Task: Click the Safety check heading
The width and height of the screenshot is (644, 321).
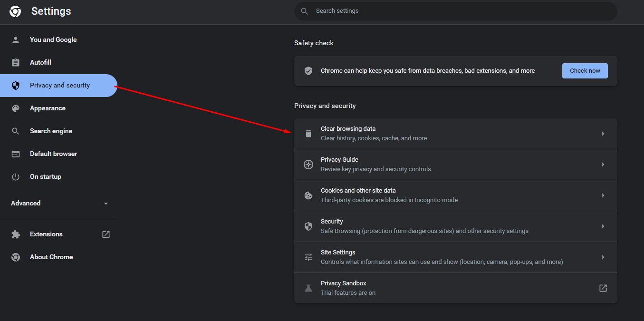Action: tap(314, 43)
